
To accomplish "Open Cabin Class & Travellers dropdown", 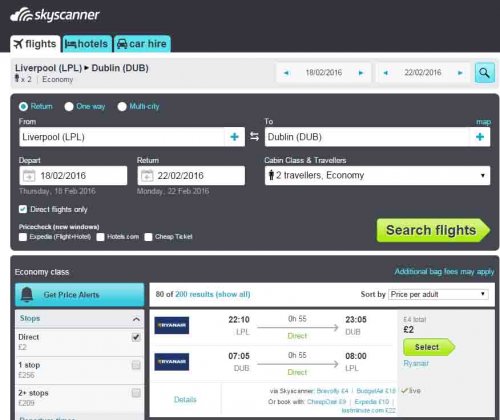I will [x=377, y=175].
